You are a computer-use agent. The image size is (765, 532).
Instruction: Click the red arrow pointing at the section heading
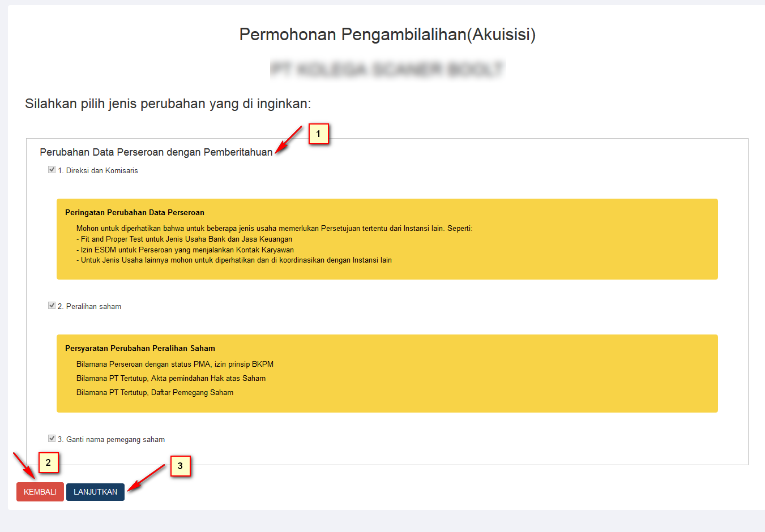click(x=289, y=140)
